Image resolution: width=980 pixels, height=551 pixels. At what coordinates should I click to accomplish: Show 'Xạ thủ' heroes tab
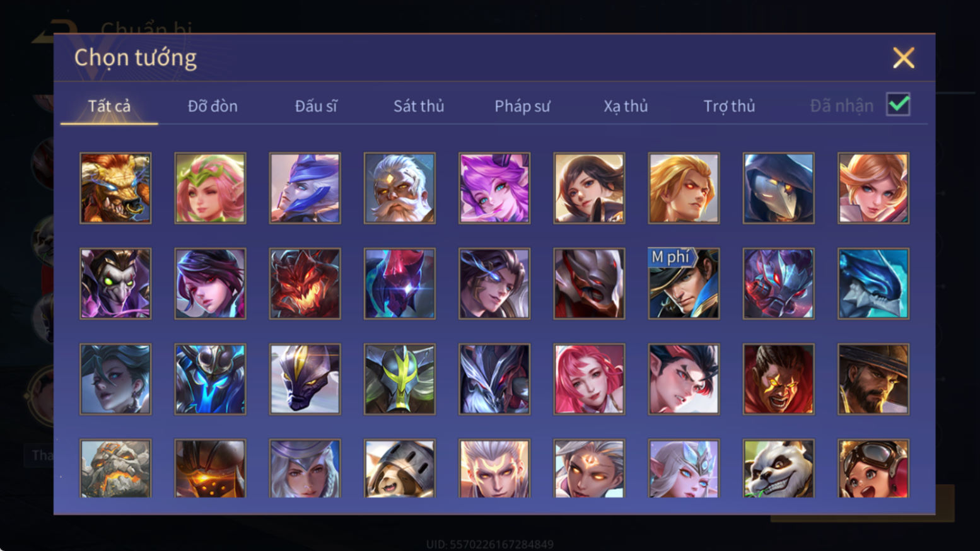(x=626, y=106)
